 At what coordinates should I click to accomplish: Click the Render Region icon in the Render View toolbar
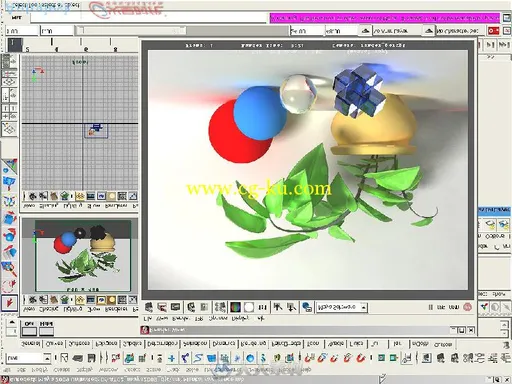tap(162, 307)
